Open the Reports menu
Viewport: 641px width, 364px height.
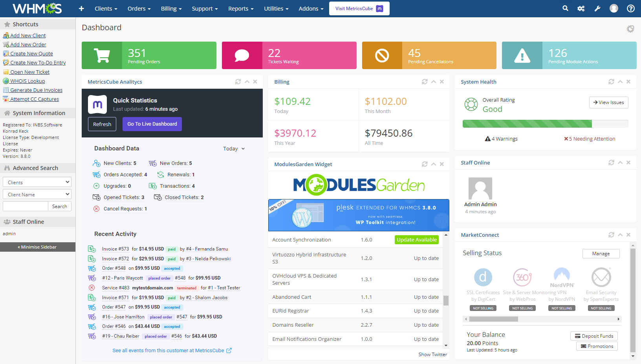coord(241,9)
